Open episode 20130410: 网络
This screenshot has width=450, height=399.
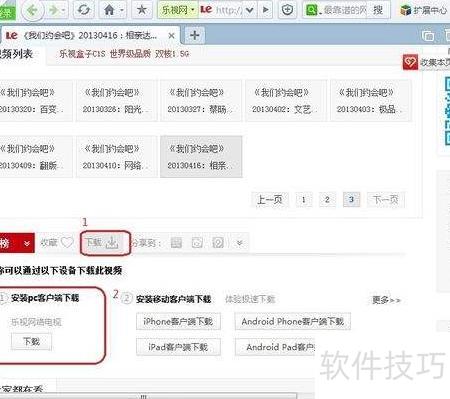[116, 157]
